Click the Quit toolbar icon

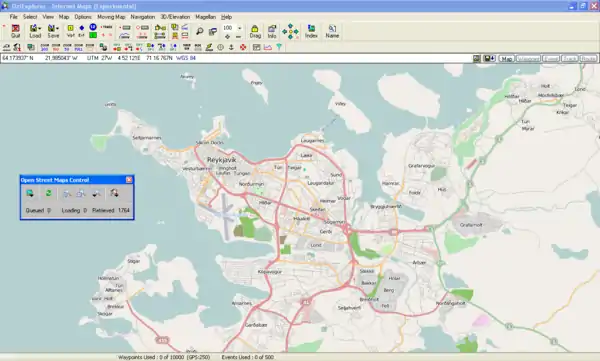coord(15,31)
